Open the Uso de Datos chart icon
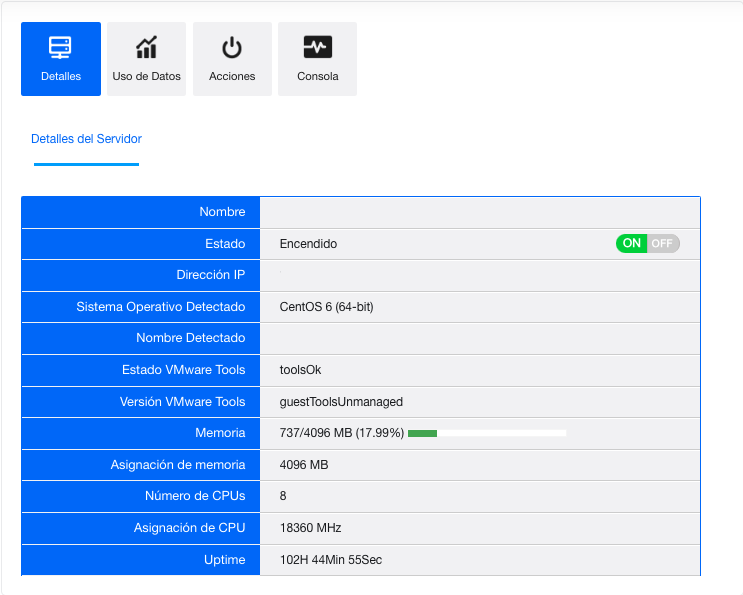Viewport: 743px width, 595px height. click(x=147, y=47)
